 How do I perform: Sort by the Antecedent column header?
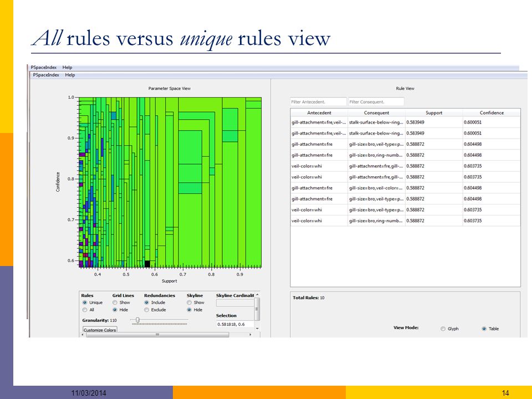point(319,112)
